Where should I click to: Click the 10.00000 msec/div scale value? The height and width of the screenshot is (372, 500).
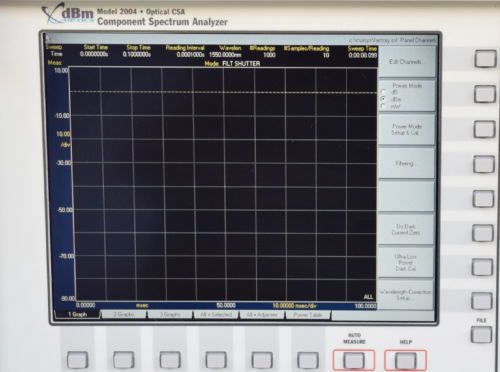click(x=294, y=306)
